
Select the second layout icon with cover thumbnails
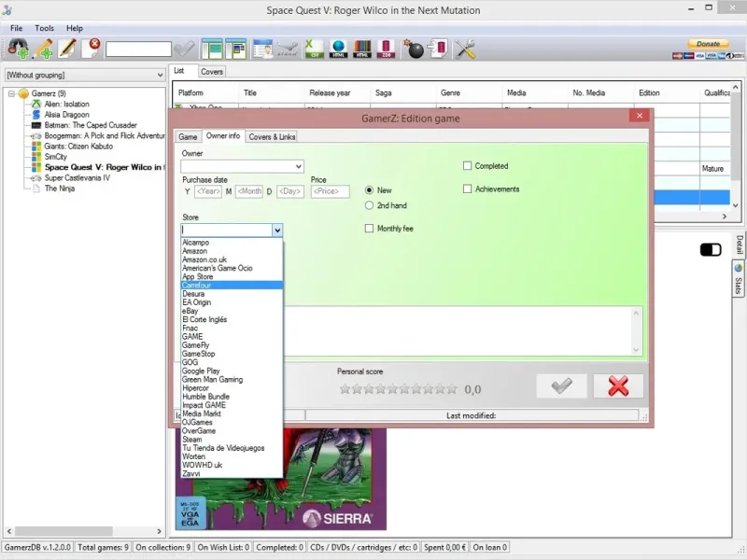236,49
